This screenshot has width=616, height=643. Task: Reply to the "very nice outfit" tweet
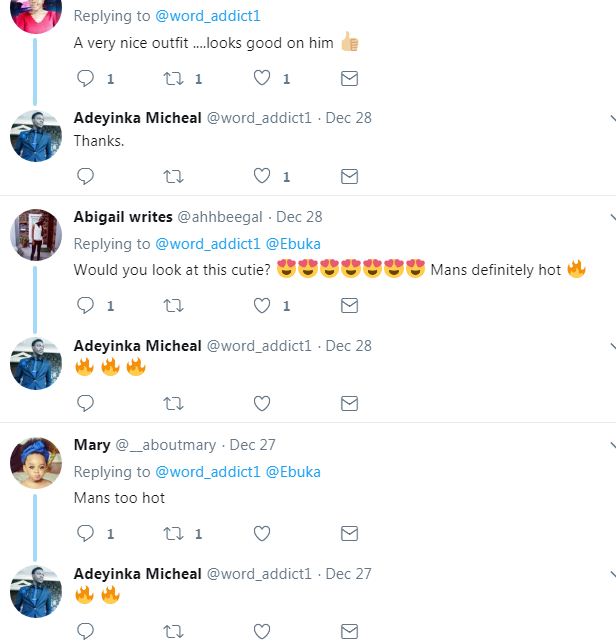point(86,78)
